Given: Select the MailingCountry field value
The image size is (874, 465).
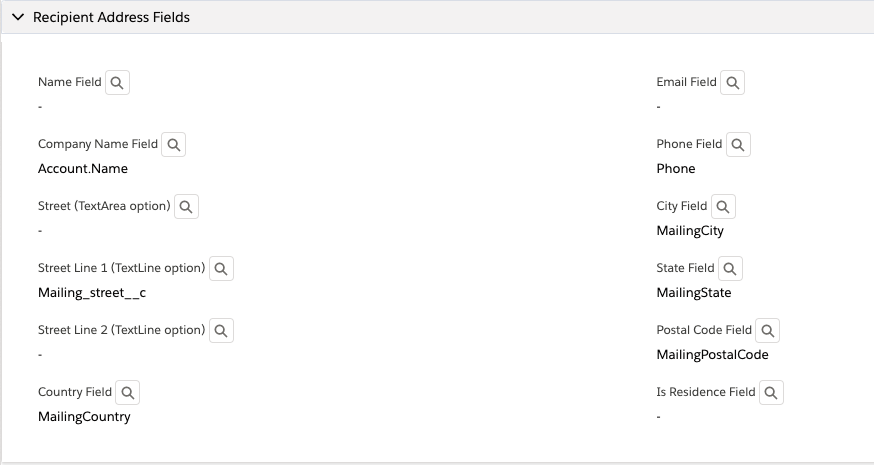Looking at the screenshot, I should tap(84, 417).
